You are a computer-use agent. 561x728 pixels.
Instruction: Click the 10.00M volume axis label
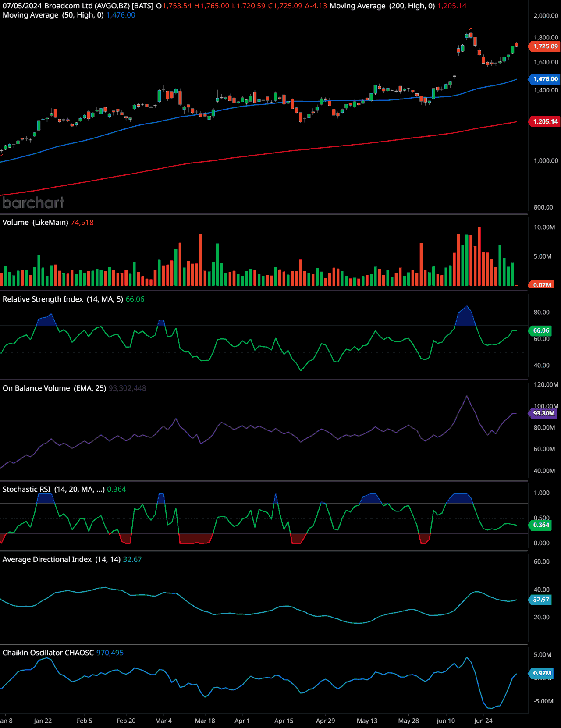tap(544, 227)
